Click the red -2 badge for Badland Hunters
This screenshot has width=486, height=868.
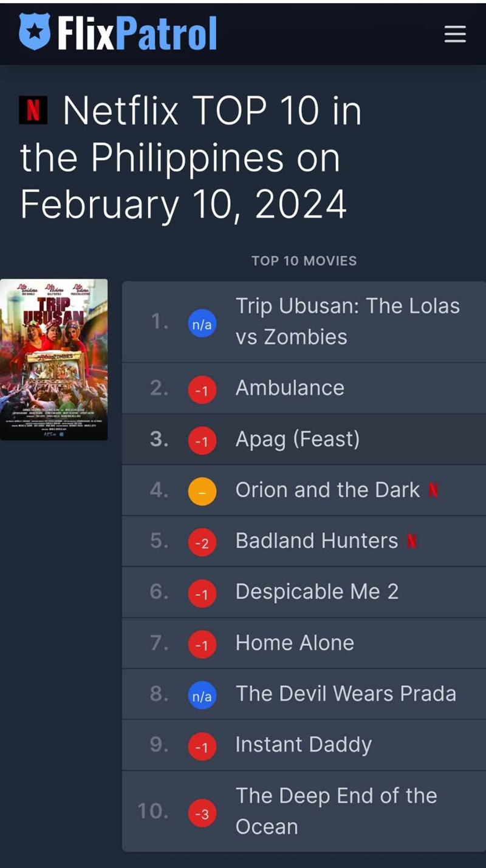pyautogui.click(x=202, y=543)
